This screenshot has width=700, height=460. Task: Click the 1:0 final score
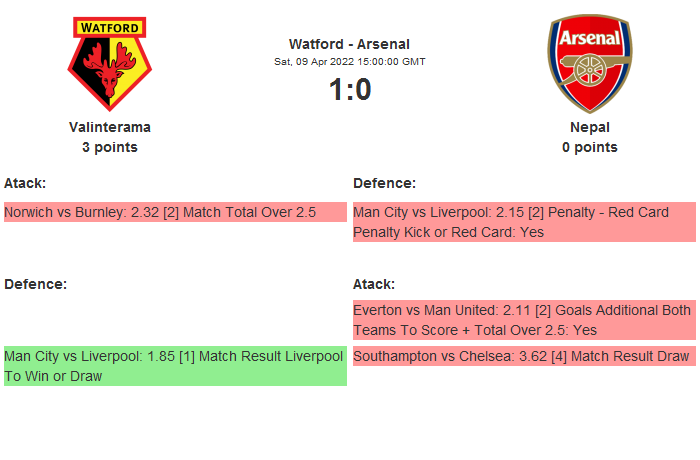tap(349, 90)
